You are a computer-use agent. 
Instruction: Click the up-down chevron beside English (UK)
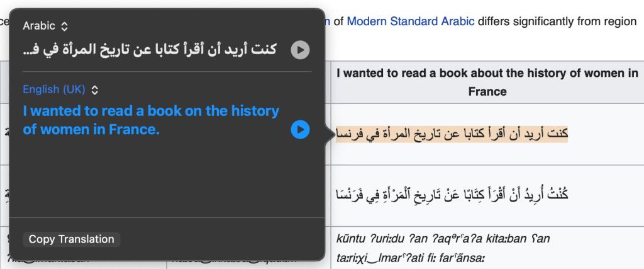coord(95,90)
